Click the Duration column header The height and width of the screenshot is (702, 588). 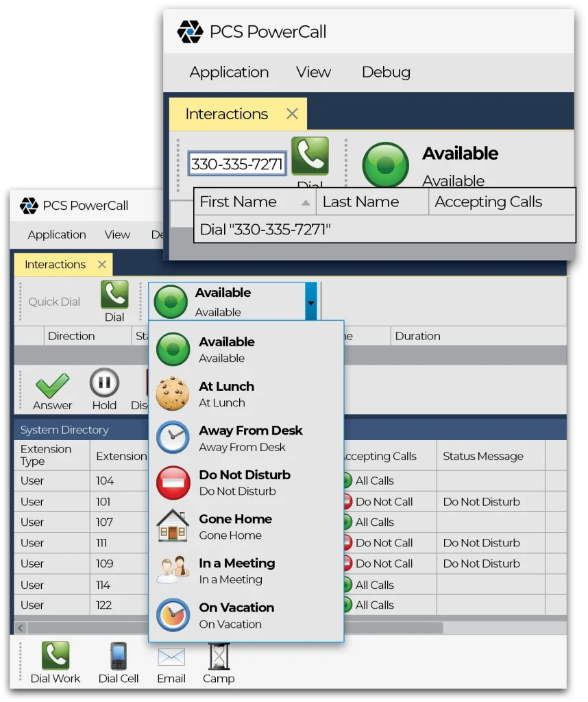tap(478, 336)
